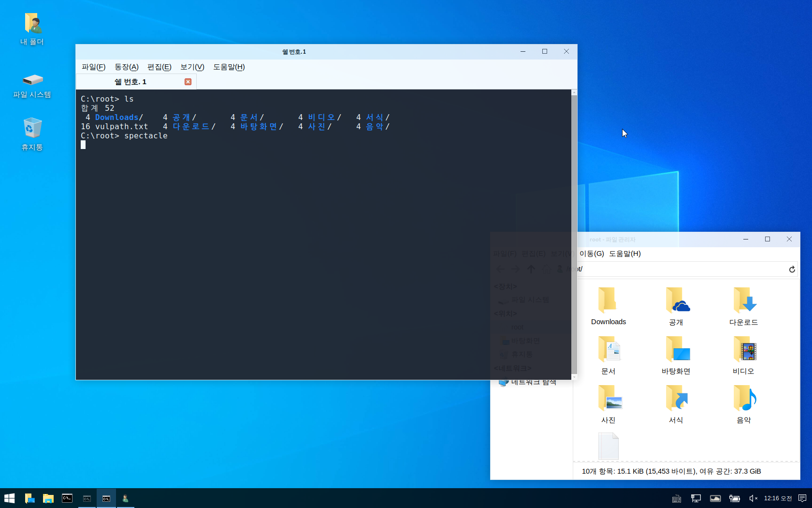Click the 12:16 오전 clock
Viewport: 812px width, 508px height.
pyautogui.click(x=778, y=498)
